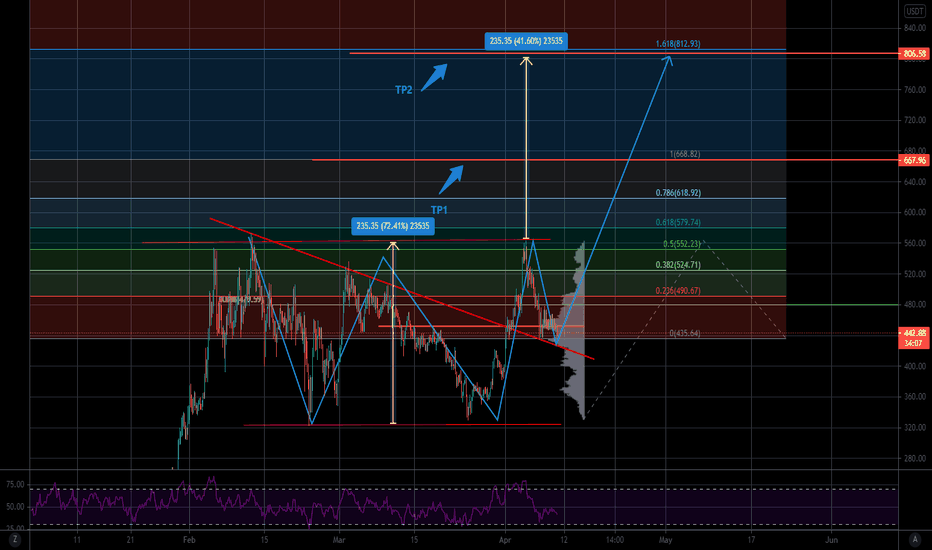Select the 0.786(618.92) Fibonacci level label
Image resolution: width=932 pixels, height=550 pixels.
tap(678, 193)
